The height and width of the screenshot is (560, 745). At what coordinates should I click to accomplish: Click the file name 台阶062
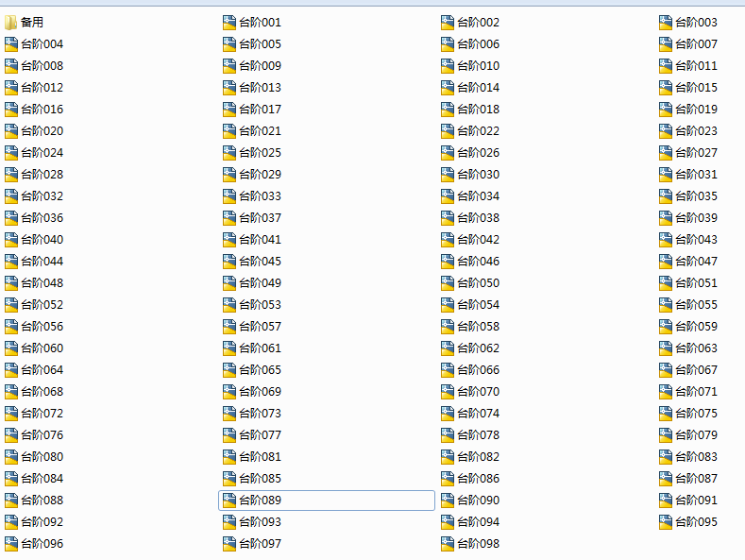[478, 348]
